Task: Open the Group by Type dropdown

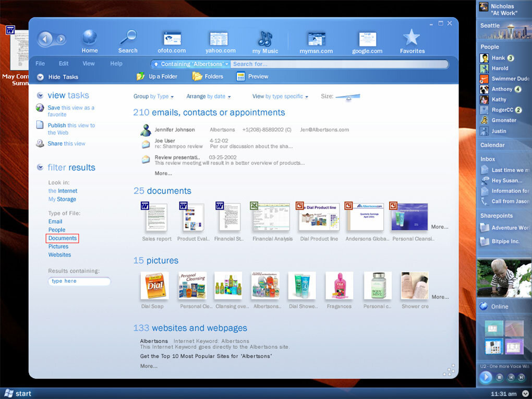Action: (153, 96)
